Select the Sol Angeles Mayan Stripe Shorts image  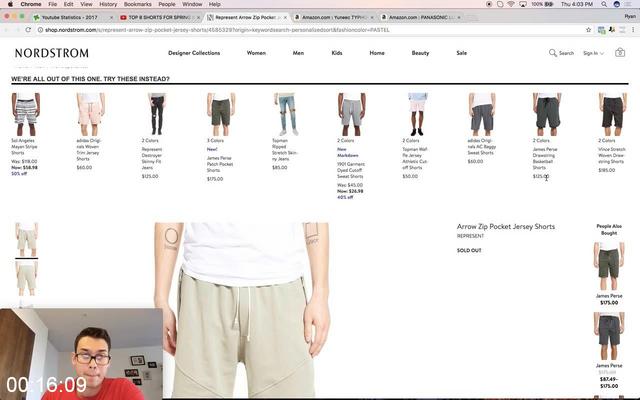pos(26,114)
